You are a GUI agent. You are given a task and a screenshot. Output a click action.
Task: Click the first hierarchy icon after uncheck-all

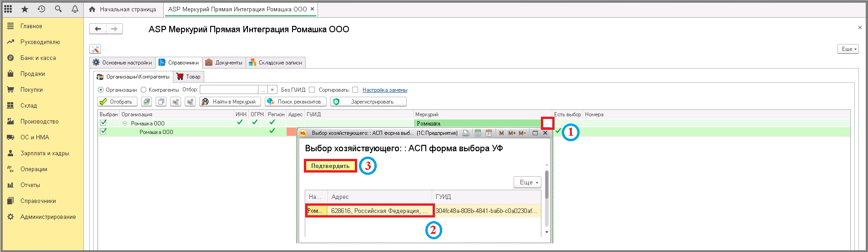click(x=176, y=102)
